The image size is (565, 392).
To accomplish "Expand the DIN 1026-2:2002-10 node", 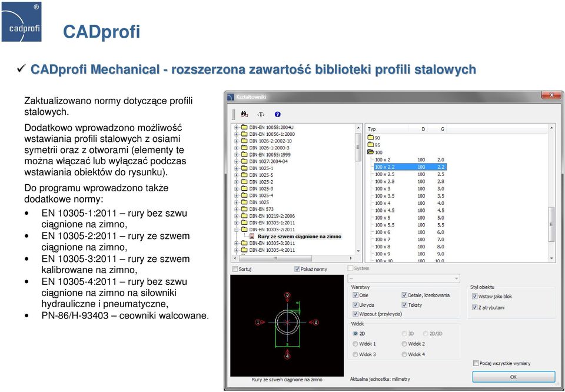I will (x=237, y=141).
